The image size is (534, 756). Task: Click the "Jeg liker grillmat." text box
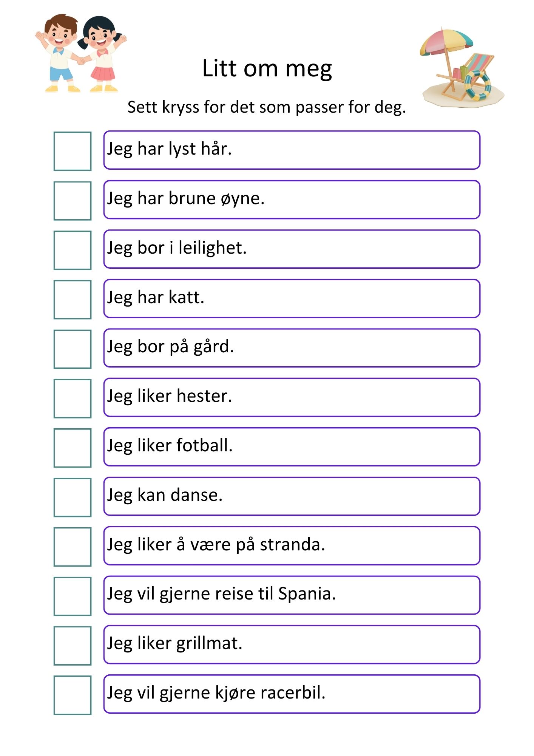point(292,644)
